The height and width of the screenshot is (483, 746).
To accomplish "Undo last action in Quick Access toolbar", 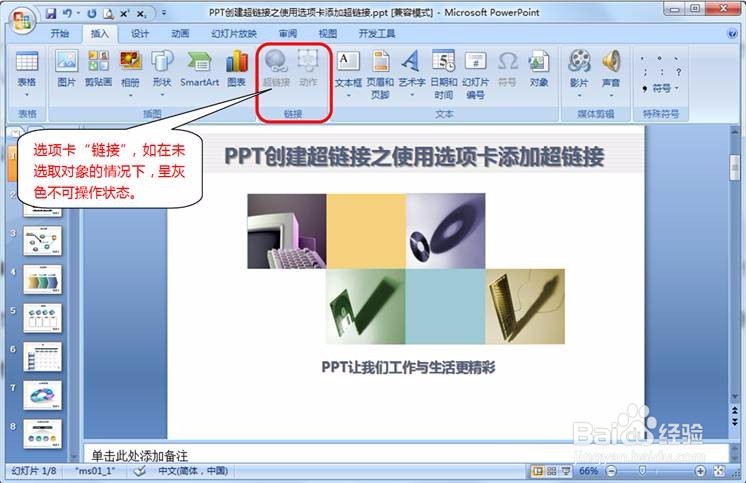I will [x=67, y=13].
